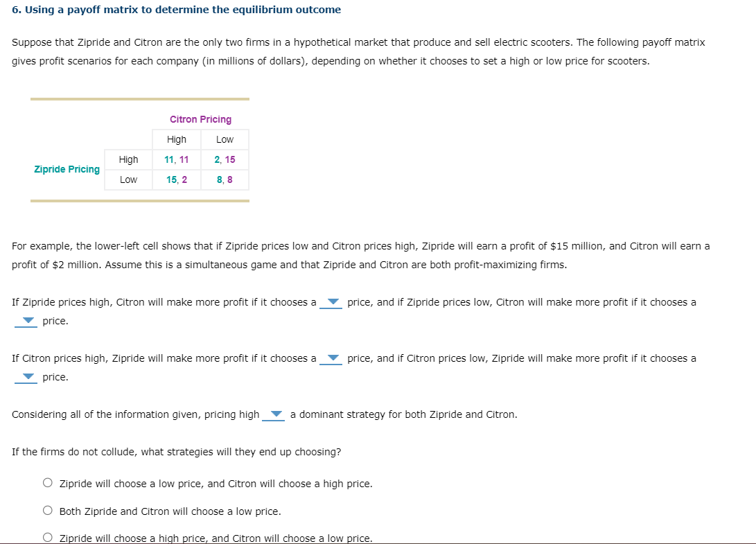
Task: Click the "High" row label for Zipride
Action: pos(128,159)
